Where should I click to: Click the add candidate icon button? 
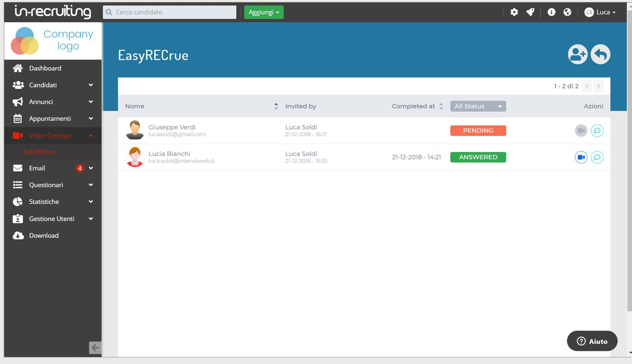click(x=578, y=55)
